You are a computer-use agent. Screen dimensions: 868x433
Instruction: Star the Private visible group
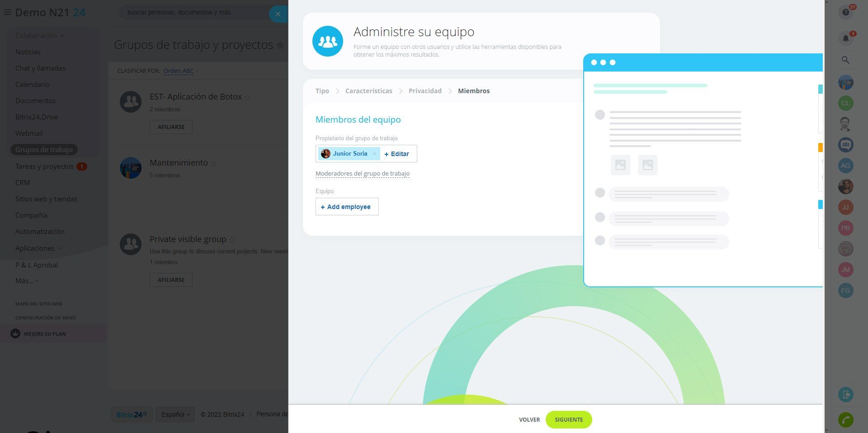pyautogui.click(x=232, y=240)
